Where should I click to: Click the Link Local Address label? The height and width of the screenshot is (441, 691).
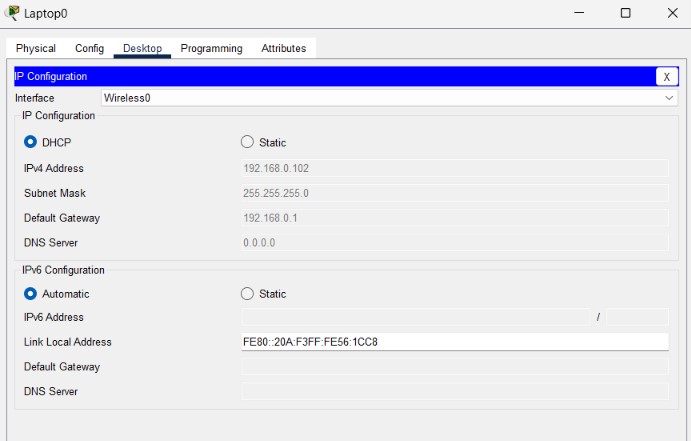click(68, 342)
